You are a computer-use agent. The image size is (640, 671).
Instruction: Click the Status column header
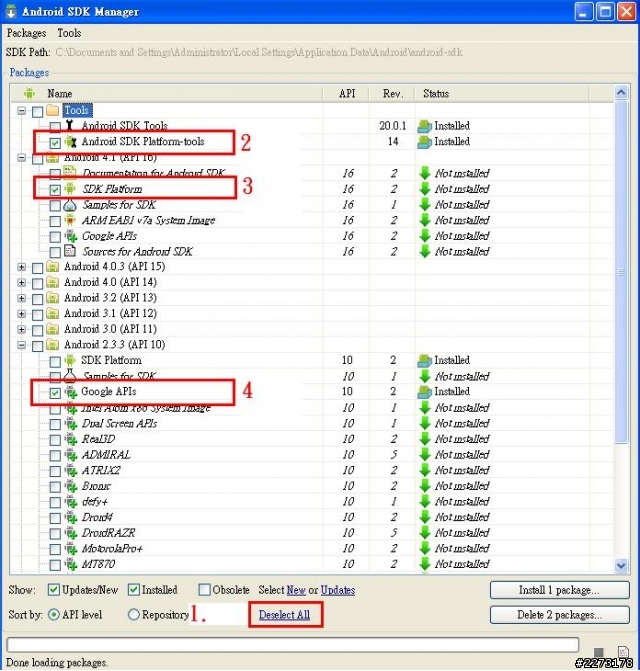point(502,93)
